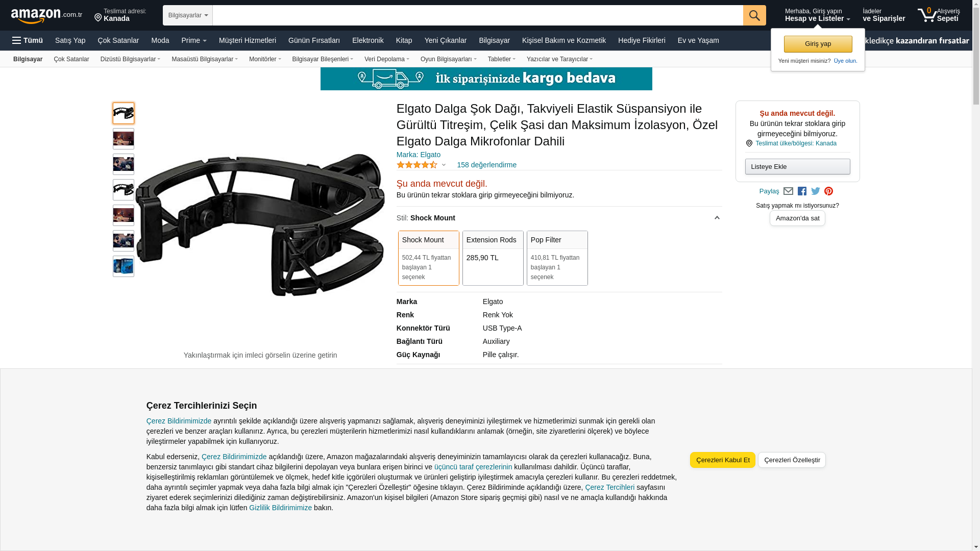Select the Pop Filter style option
Image resolution: width=980 pixels, height=551 pixels.
(557, 258)
